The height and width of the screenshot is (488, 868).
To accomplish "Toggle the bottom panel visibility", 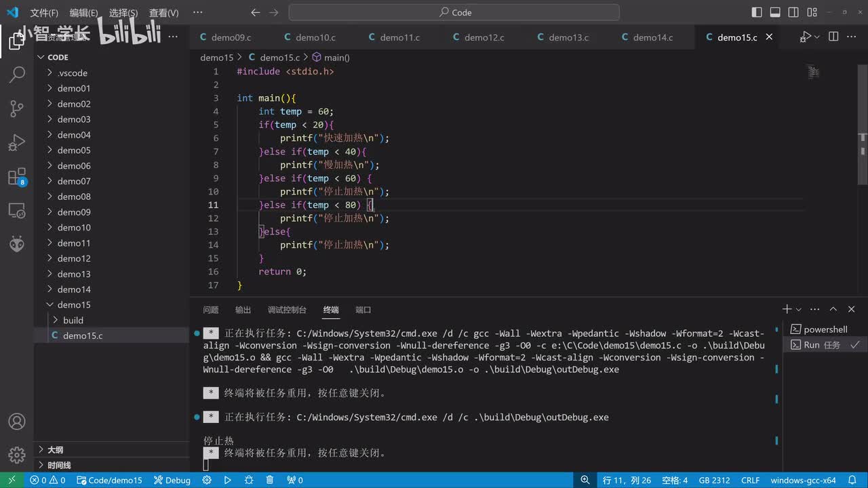I will click(x=775, y=12).
